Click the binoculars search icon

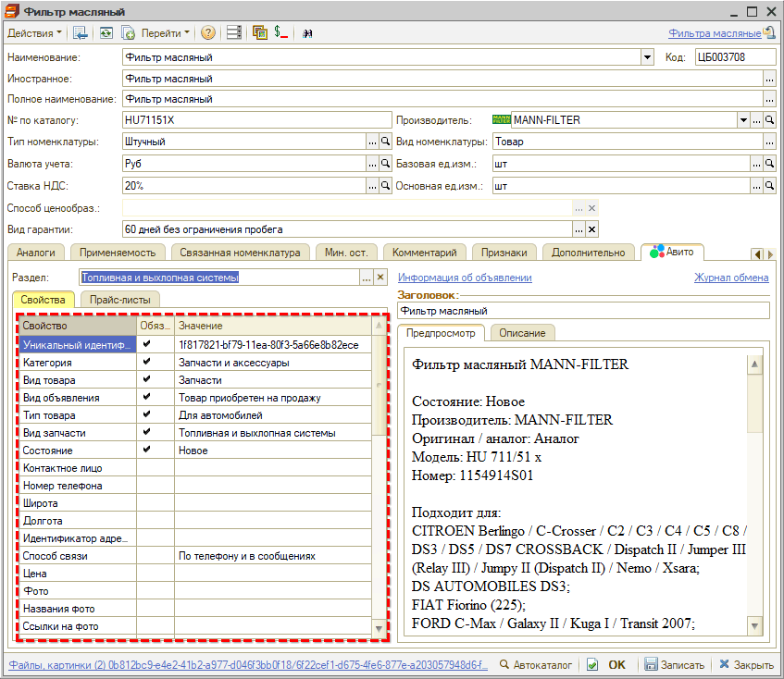tap(306, 32)
